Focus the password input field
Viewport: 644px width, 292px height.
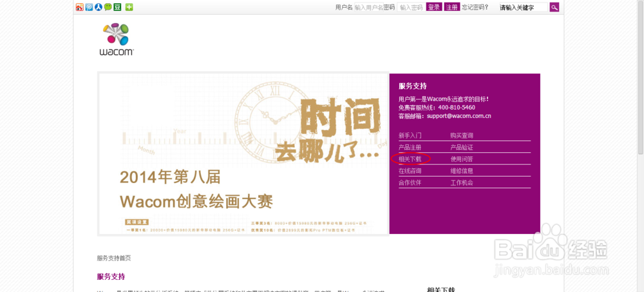pos(411,7)
